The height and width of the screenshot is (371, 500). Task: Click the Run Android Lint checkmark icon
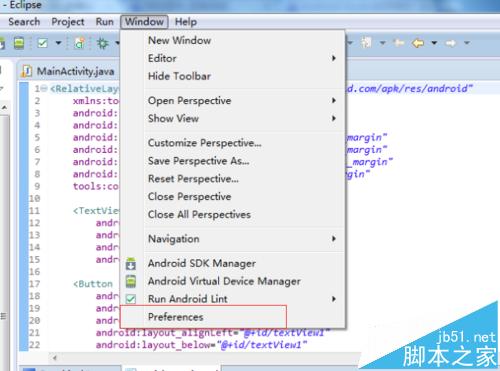[131, 299]
